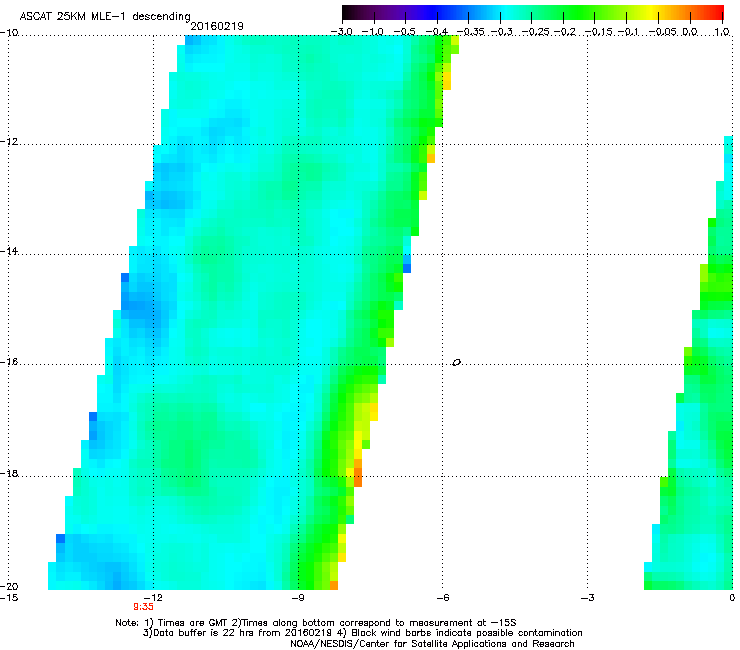Image resolution: width=740 pixels, height=650 pixels.
Task: Click the -18 latitude label on left axis
Action: pyautogui.click(x=9, y=473)
